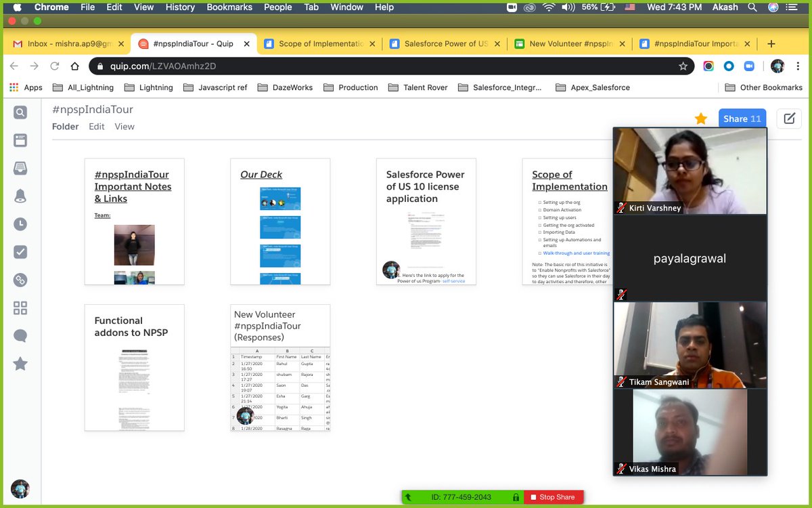Viewport: 812px width, 508px height.
Task: Open Quip favorites star in sidebar
Action: point(20,364)
